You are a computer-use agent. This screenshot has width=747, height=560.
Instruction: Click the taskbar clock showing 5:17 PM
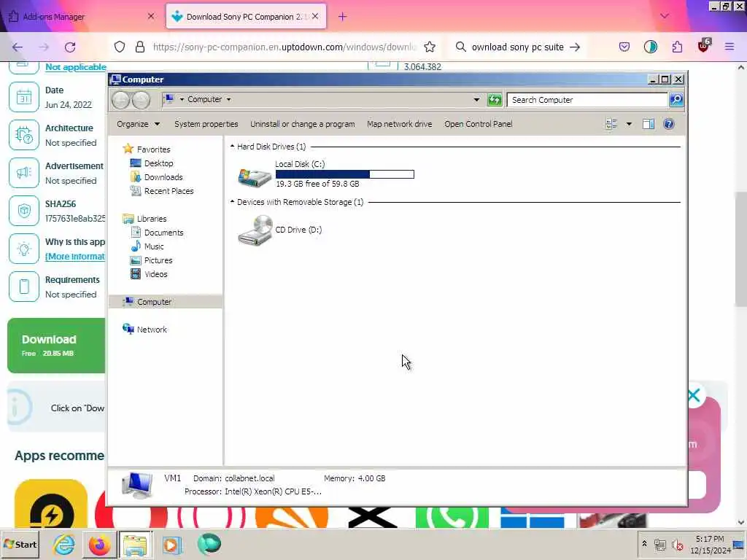coord(711,544)
